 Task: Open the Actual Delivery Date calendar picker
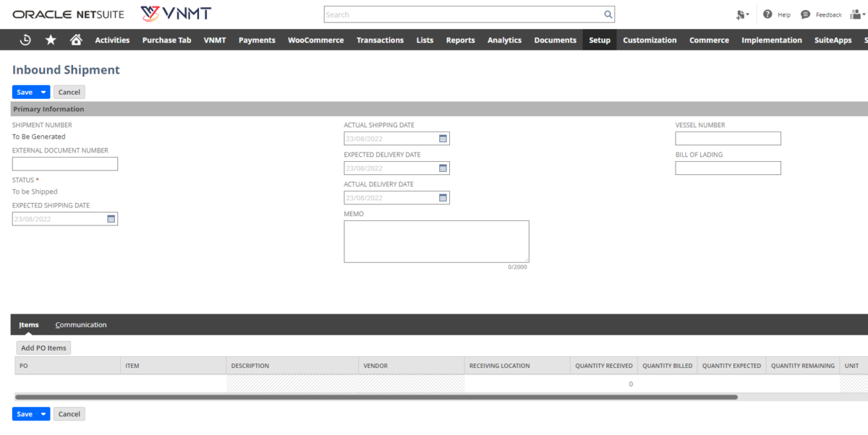click(443, 197)
